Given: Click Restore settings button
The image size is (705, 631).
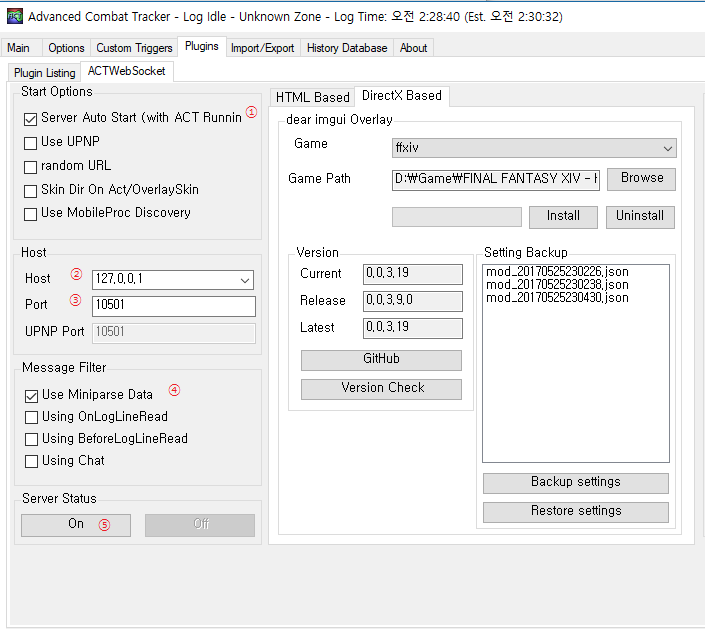Looking at the screenshot, I should 576,512.
